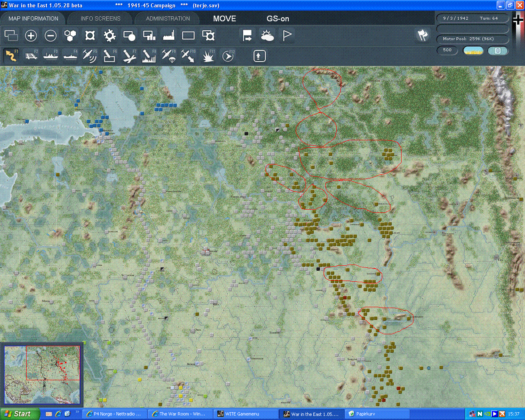Click War in the East 1.05 taskbar button
Screen dimensions: 525x420
(x=311, y=414)
